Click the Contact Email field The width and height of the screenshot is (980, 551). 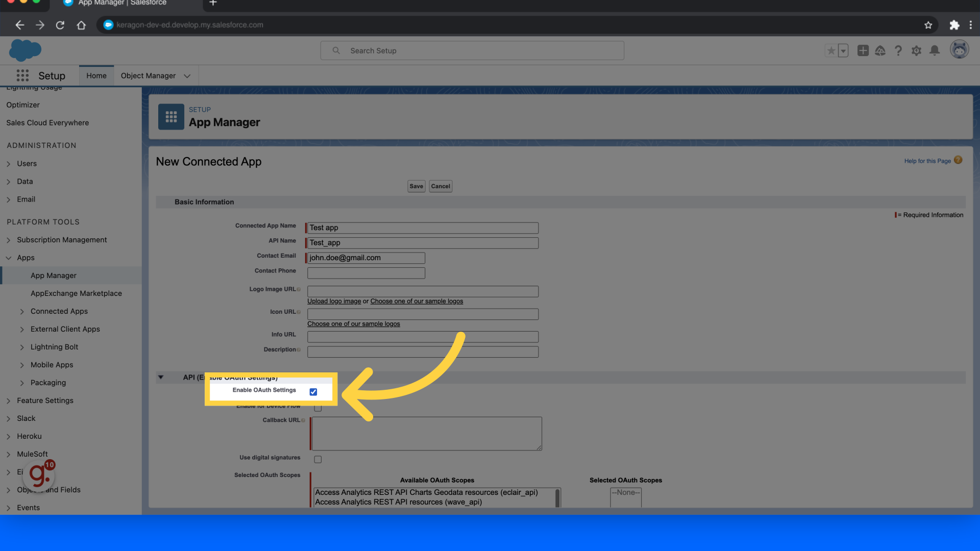click(x=366, y=258)
